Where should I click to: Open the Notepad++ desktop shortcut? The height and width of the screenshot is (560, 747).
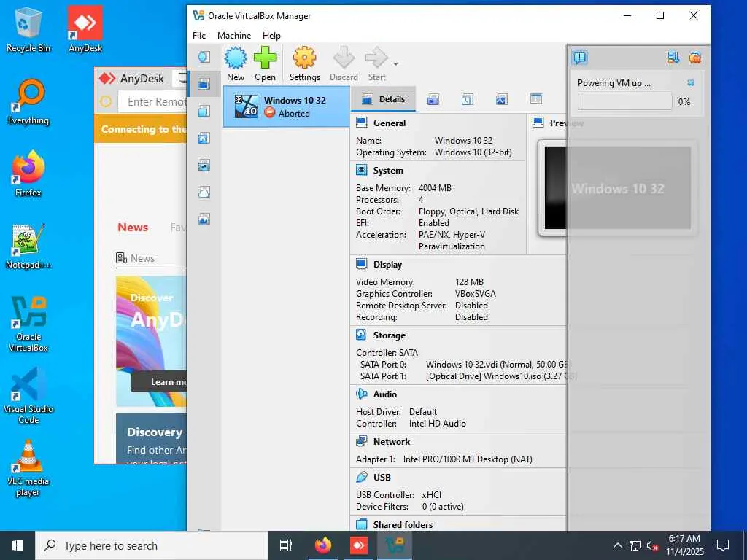(x=28, y=246)
